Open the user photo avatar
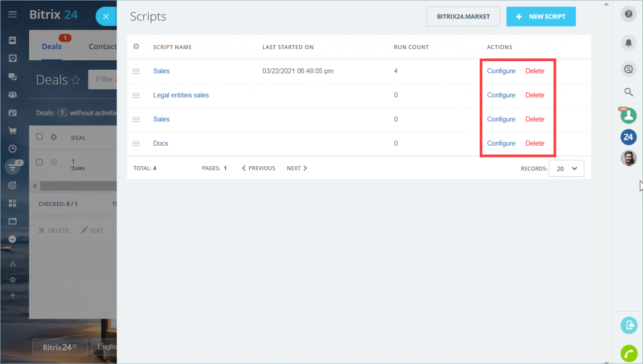Image resolution: width=643 pixels, height=364 pixels. 628,158
